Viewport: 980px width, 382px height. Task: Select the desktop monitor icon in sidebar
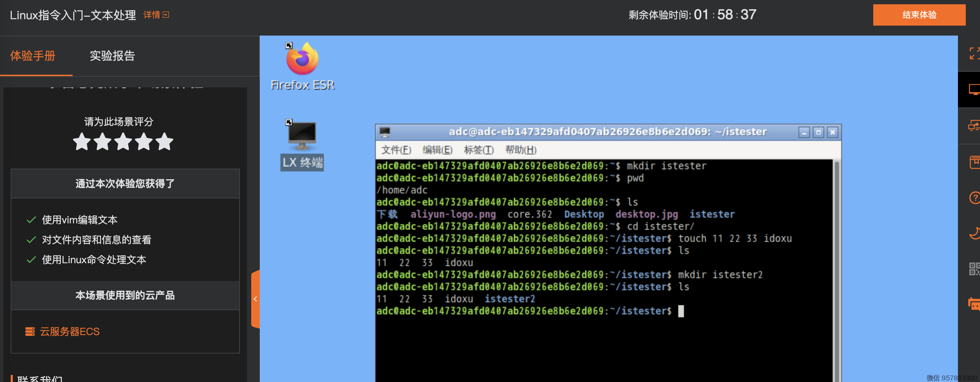tap(974, 90)
